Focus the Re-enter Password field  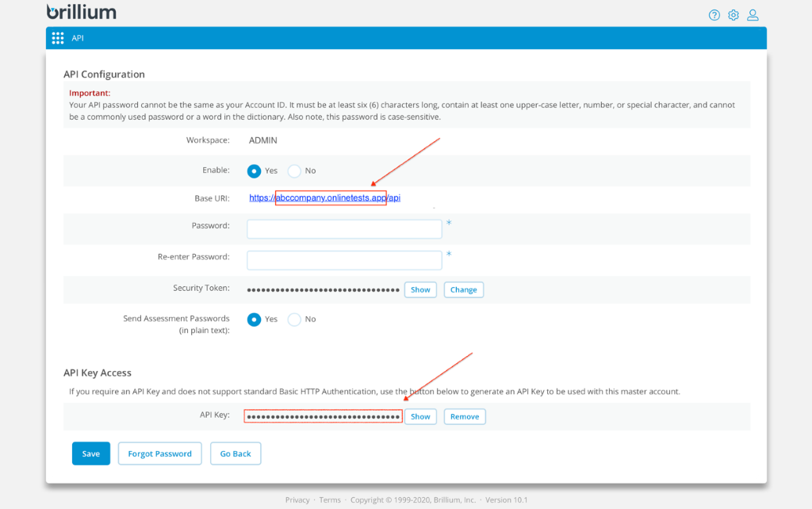(344, 260)
